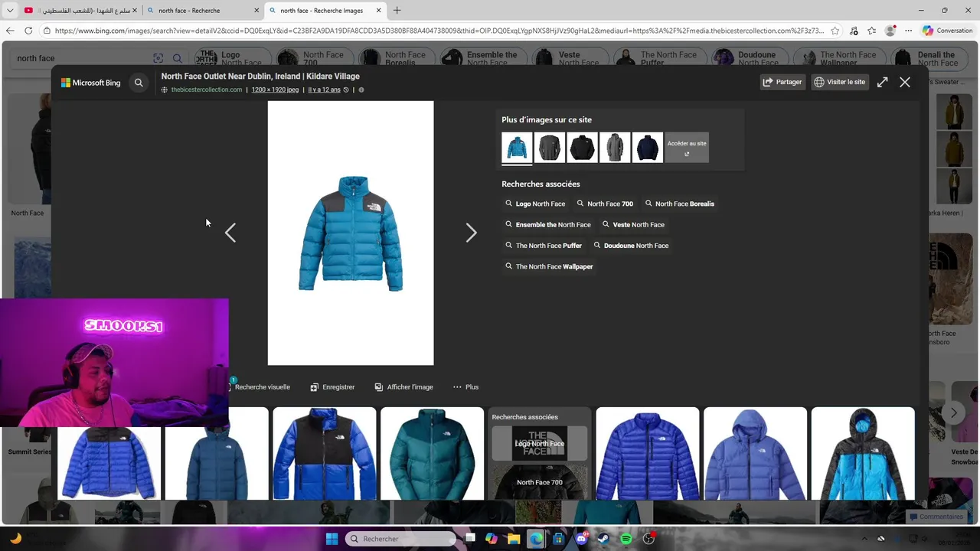Open the Plus more options menu

[465, 387]
